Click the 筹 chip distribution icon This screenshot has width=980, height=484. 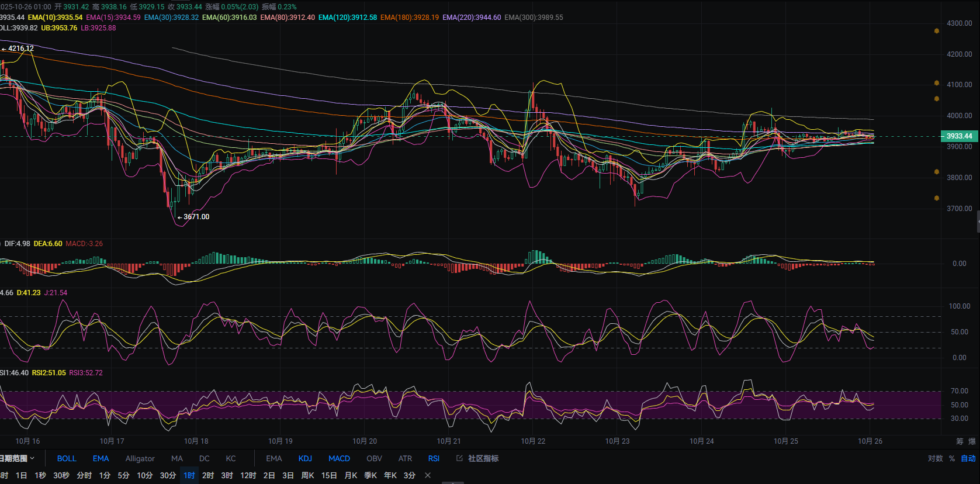coord(960,441)
